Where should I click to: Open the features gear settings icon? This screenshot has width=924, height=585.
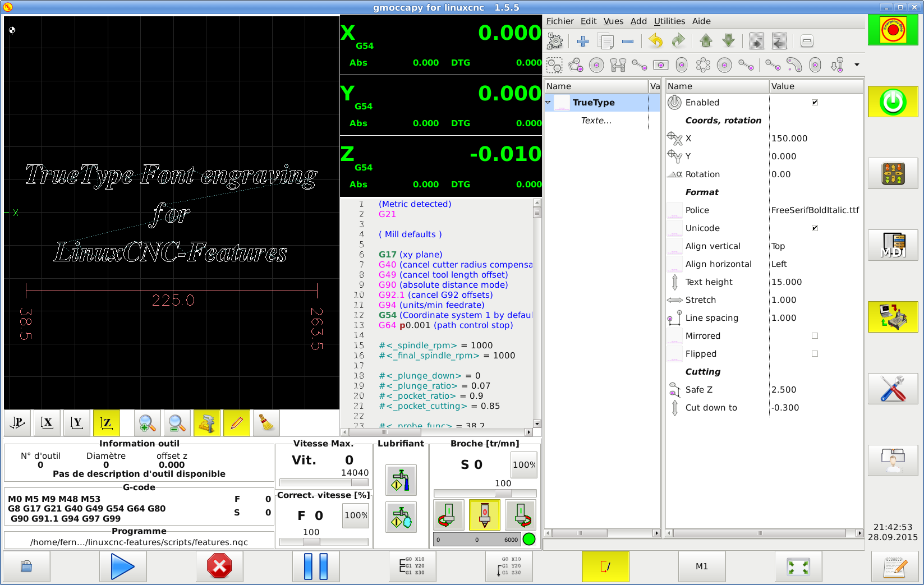click(x=555, y=41)
